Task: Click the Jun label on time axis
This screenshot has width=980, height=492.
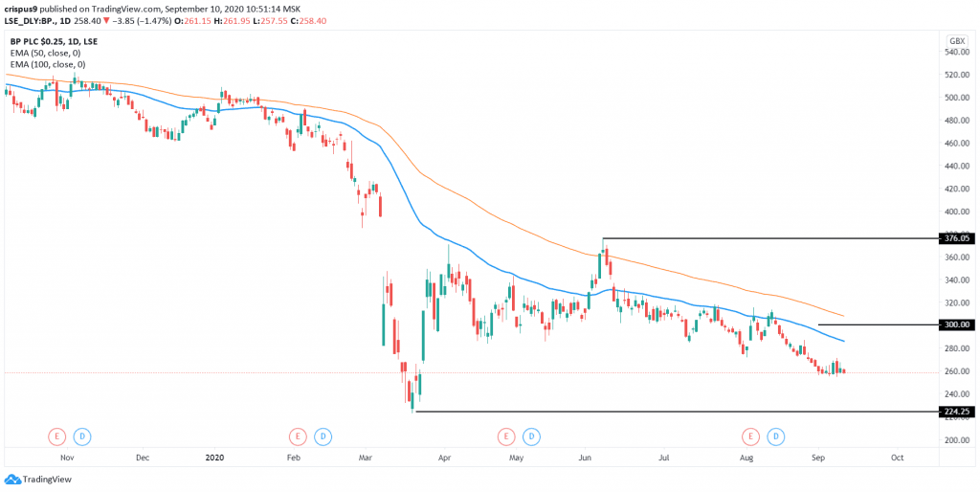Action: (x=585, y=458)
